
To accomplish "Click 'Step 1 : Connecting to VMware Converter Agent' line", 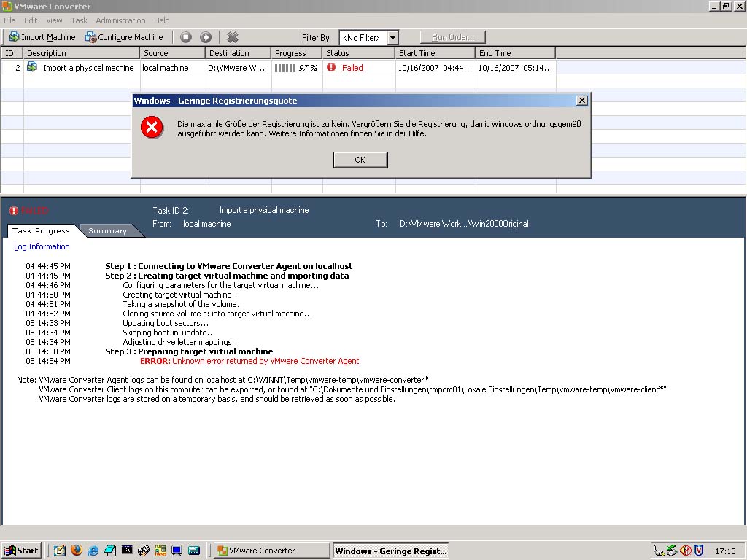I will (x=228, y=266).
